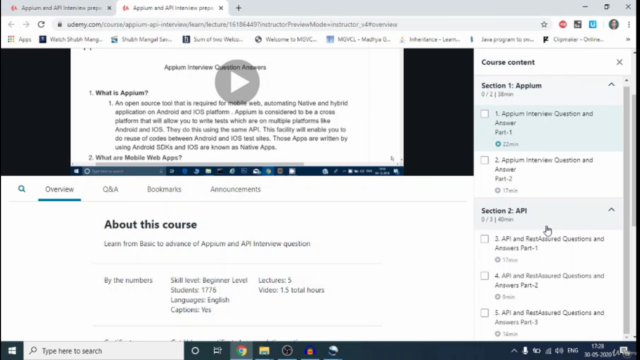Reload the Udemy page
This screenshot has height=360, width=640.
(x=41, y=24)
